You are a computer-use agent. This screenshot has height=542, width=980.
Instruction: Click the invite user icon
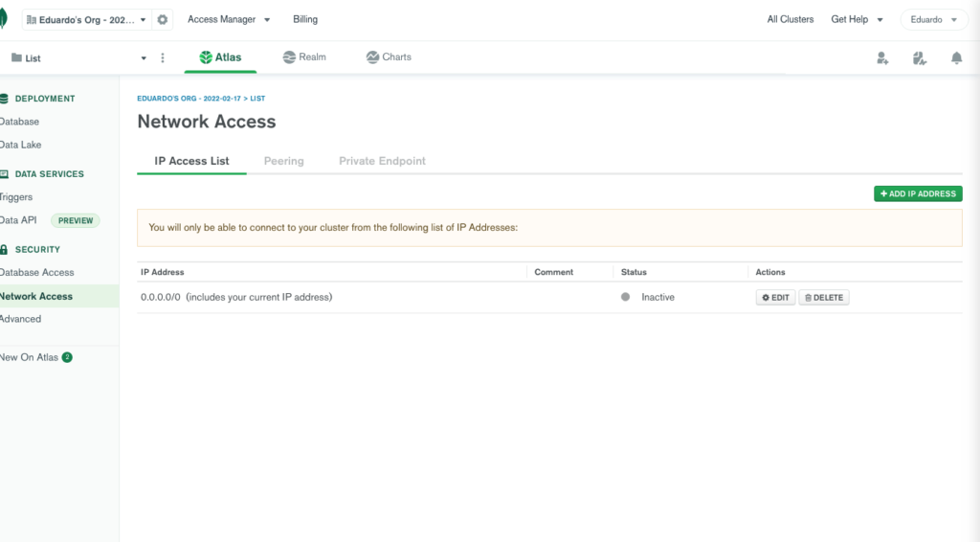881,58
